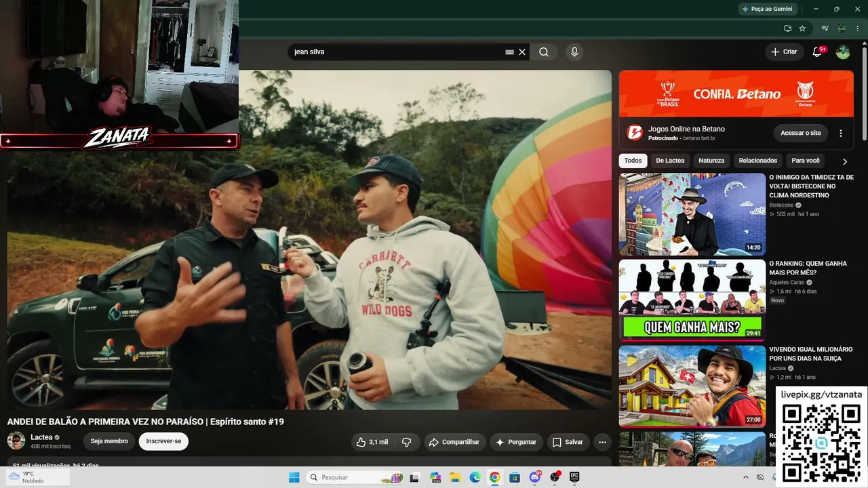This screenshot has height=488, width=868.
Task: Open the Lactea channel name link
Action: click(41, 437)
